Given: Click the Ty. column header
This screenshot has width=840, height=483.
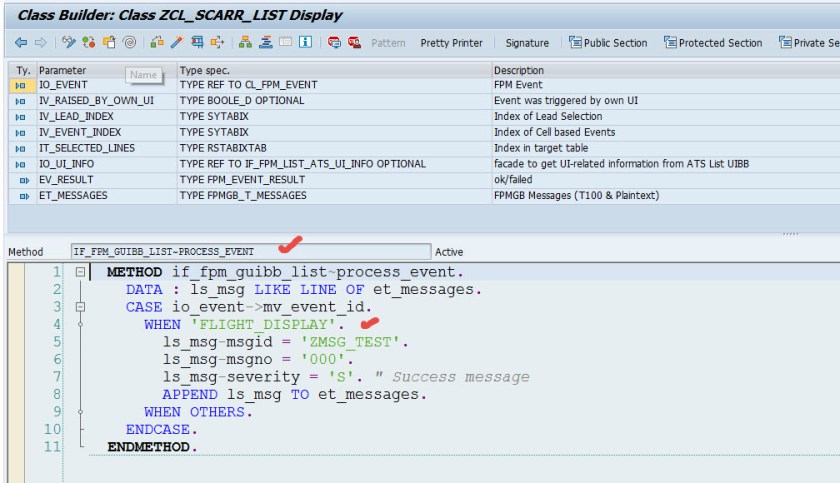Looking at the screenshot, I should pyautogui.click(x=22, y=70).
